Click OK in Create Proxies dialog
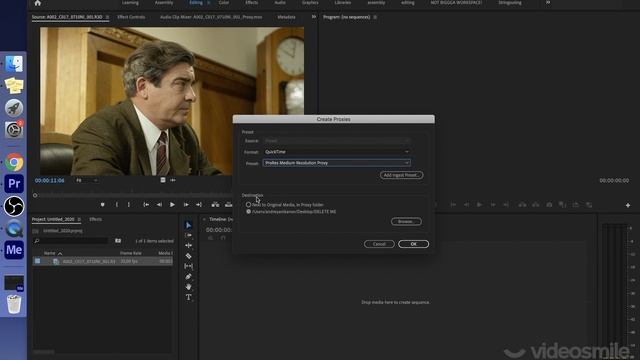Screen dimensions: 640x360 413,244
